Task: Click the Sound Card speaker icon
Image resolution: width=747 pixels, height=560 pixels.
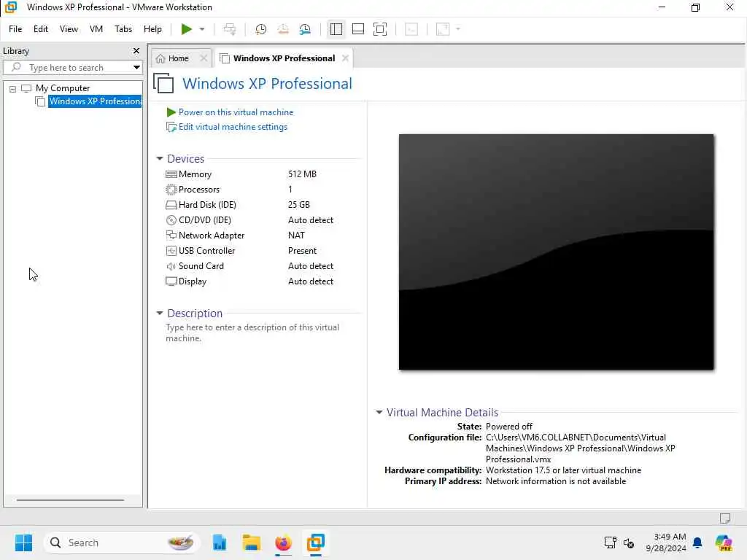Action: point(171,265)
